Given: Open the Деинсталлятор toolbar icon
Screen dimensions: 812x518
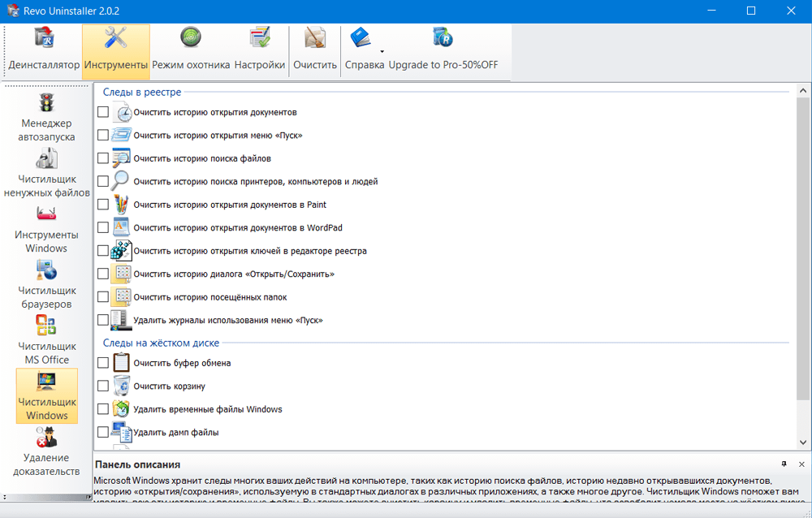Looking at the screenshot, I should pyautogui.click(x=44, y=38).
